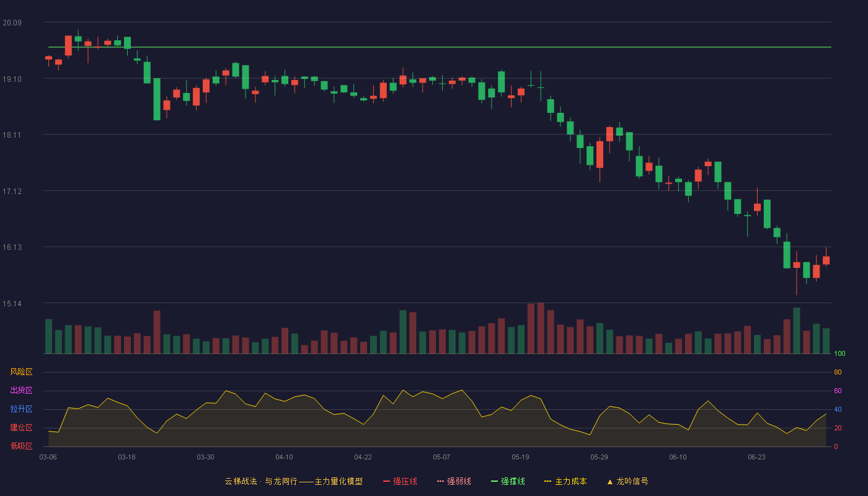Click the 05-19 date axis label
Screen dimensions: 868x496
point(521,457)
